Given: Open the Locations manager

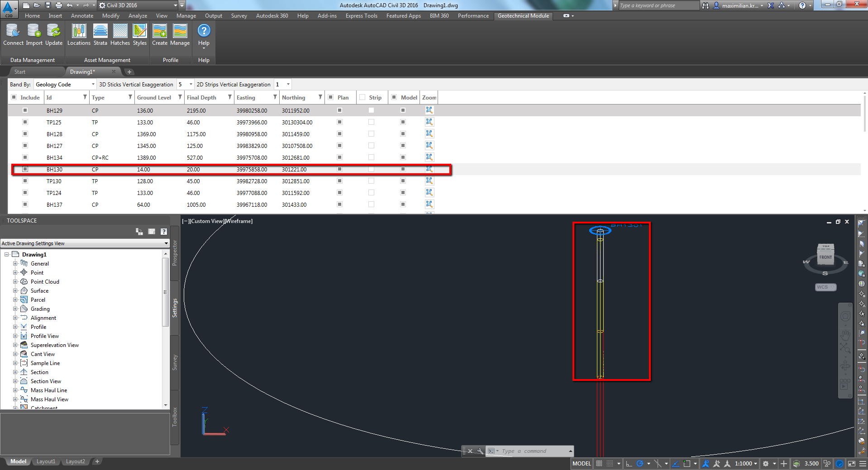Looking at the screenshot, I should point(79,35).
